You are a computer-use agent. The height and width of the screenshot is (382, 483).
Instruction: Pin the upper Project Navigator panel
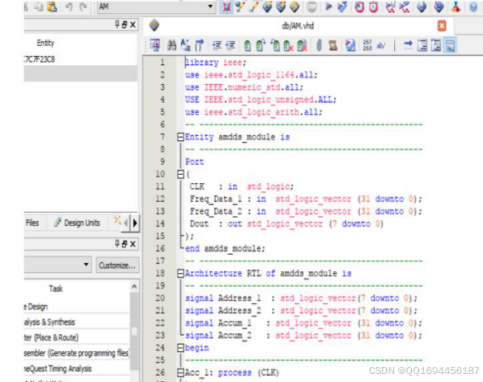click(x=117, y=24)
